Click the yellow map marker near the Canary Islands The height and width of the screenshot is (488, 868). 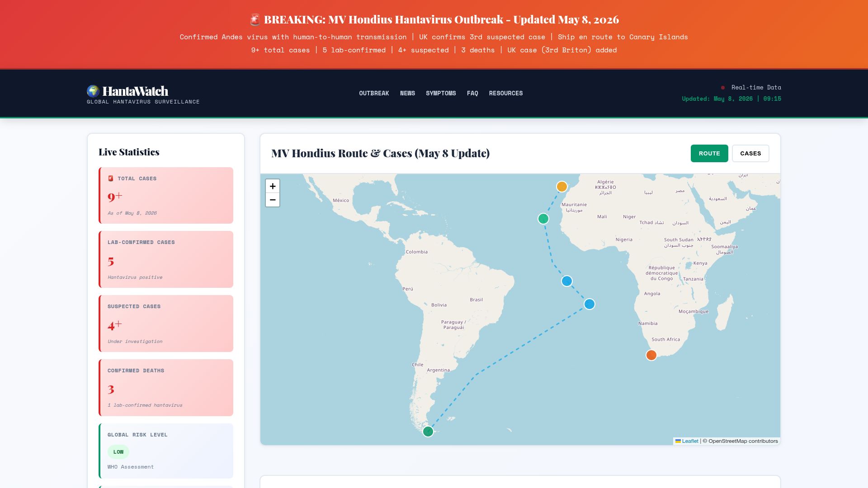[x=562, y=187]
